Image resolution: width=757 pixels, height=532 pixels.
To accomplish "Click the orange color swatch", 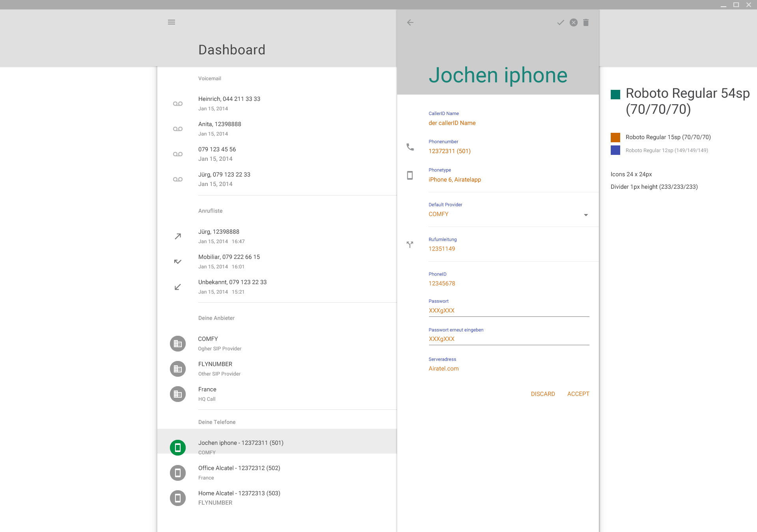I will [x=615, y=137].
